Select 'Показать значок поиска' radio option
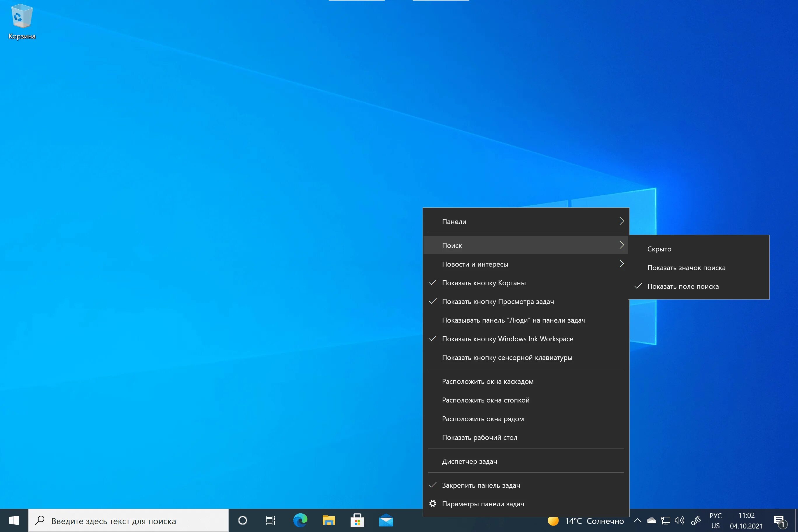Screen dimensions: 798x532 686,268
